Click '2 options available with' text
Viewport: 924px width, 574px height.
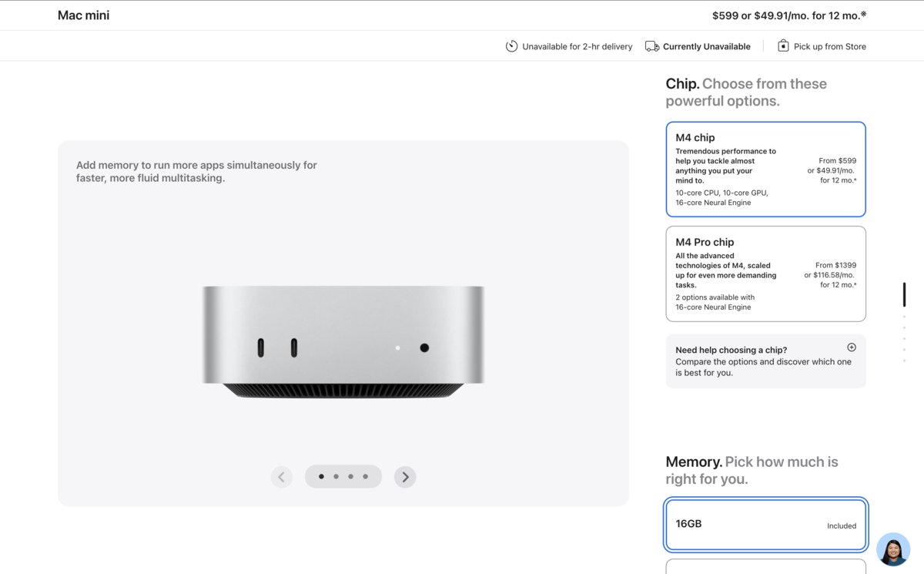point(715,297)
